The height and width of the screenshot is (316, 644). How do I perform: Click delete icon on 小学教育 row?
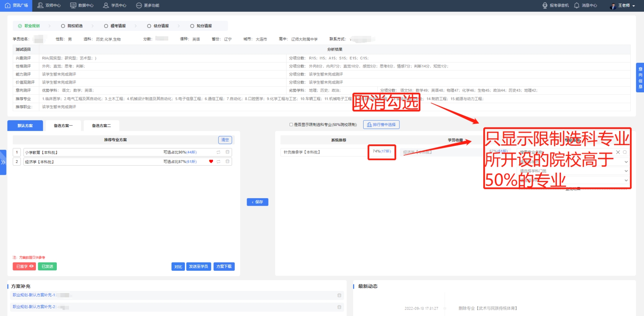point(228,152)
